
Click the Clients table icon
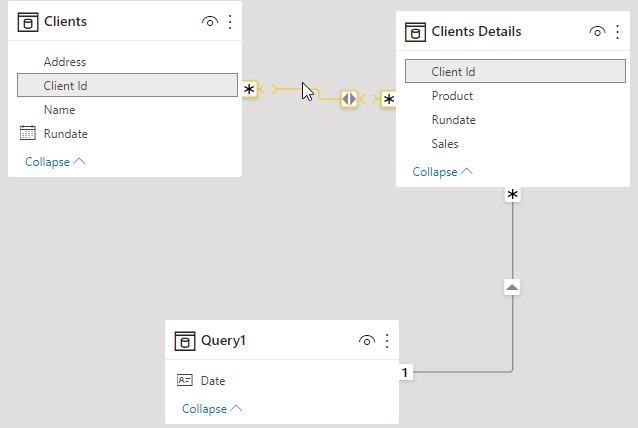(x=28, y=22)
